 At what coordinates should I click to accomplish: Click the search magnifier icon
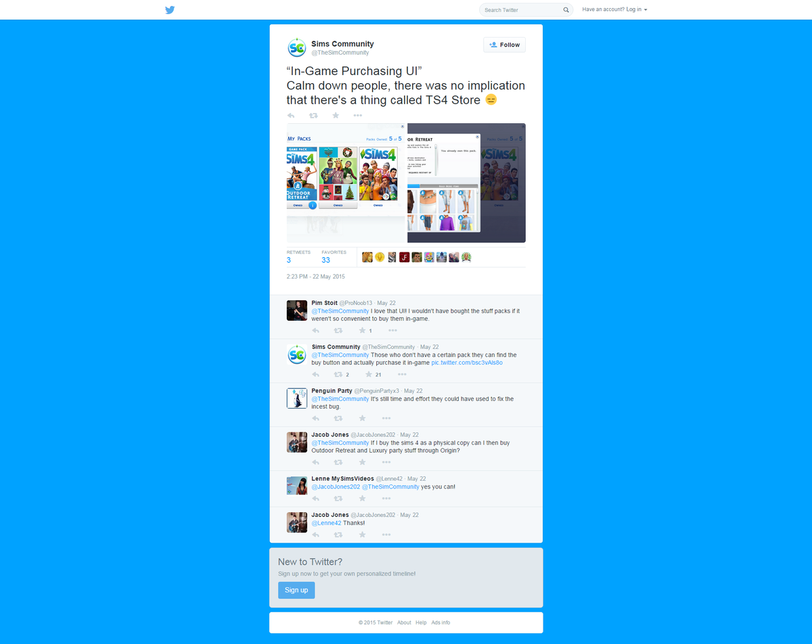point(566,9)
